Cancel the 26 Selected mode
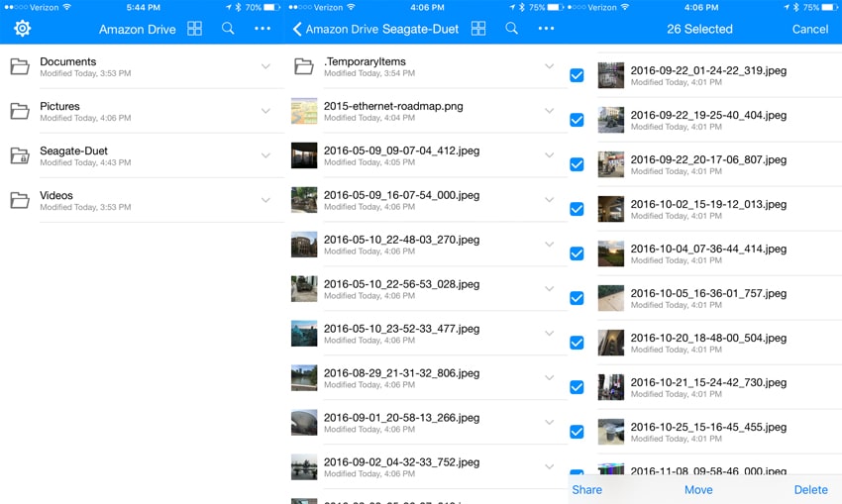Image resolution: width=842 pixels, height=504 pixels. [x=809, y=29]
